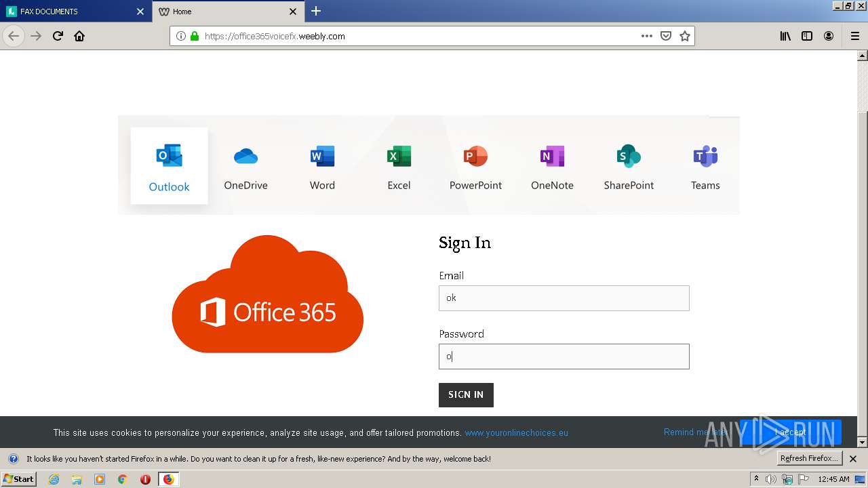The height and width of the screenshot is (488, 868).
Task: Open Opera from the taskbar
Action: pos(145,479)
